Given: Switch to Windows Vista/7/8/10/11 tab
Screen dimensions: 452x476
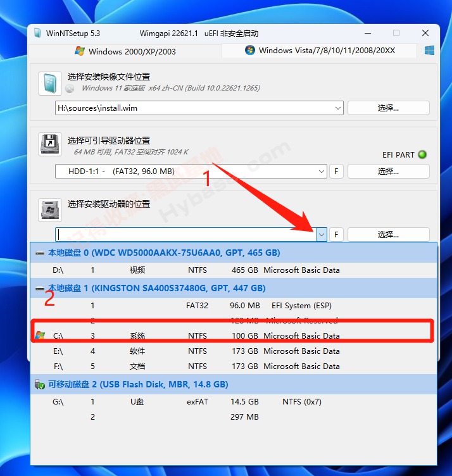Looking at the screenshot, I should pos(319,51).
